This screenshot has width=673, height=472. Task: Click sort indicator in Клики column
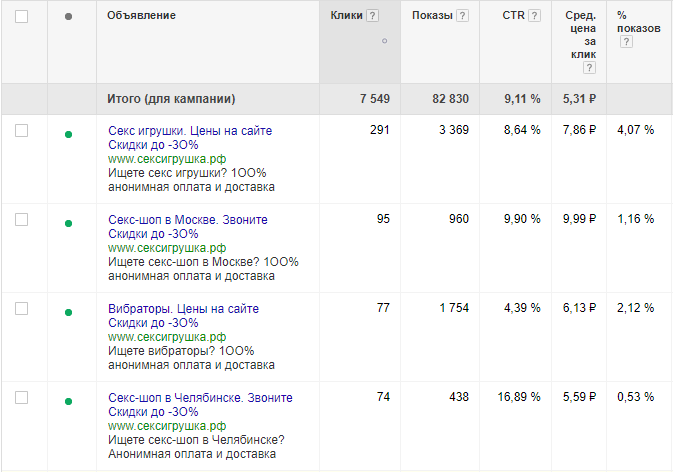(385, 41)
